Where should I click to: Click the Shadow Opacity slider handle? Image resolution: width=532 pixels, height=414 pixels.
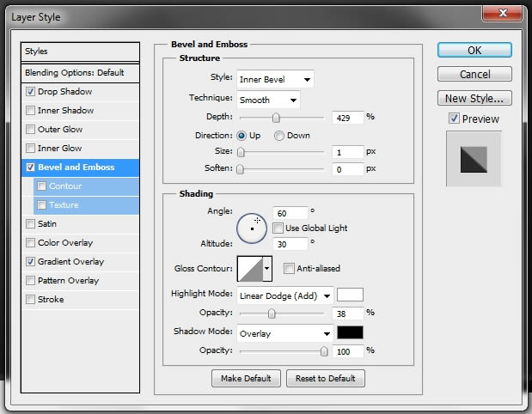click(324, 351)
